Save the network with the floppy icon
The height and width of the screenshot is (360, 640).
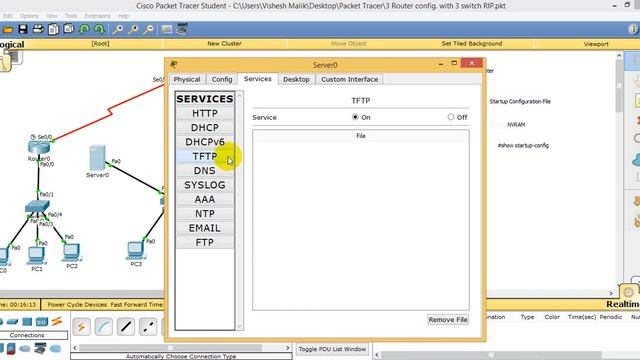(23, 29)
